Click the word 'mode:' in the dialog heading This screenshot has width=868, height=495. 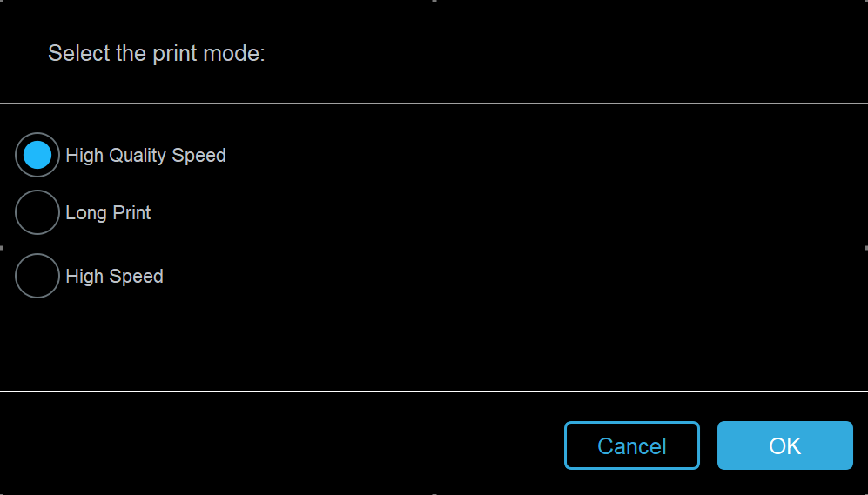coord(233,53)
